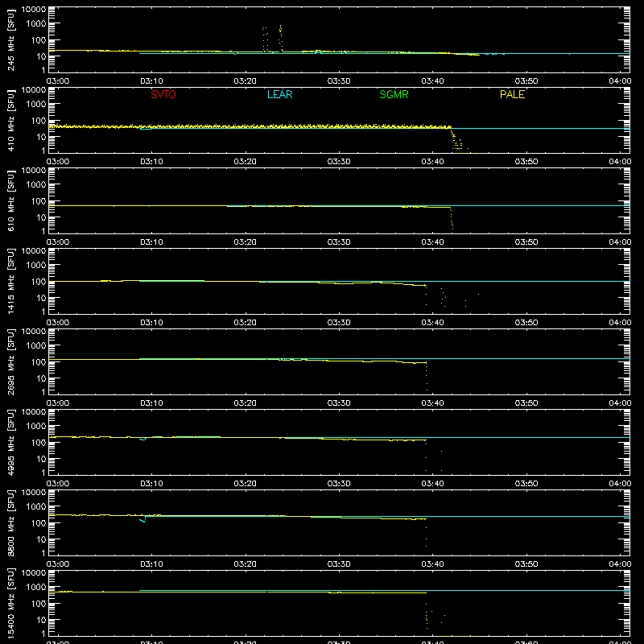Click the 8800 MHz panel's 03:10 time label
The width and height of the screenshot is (644, 644).
click(x=151, y=564)
